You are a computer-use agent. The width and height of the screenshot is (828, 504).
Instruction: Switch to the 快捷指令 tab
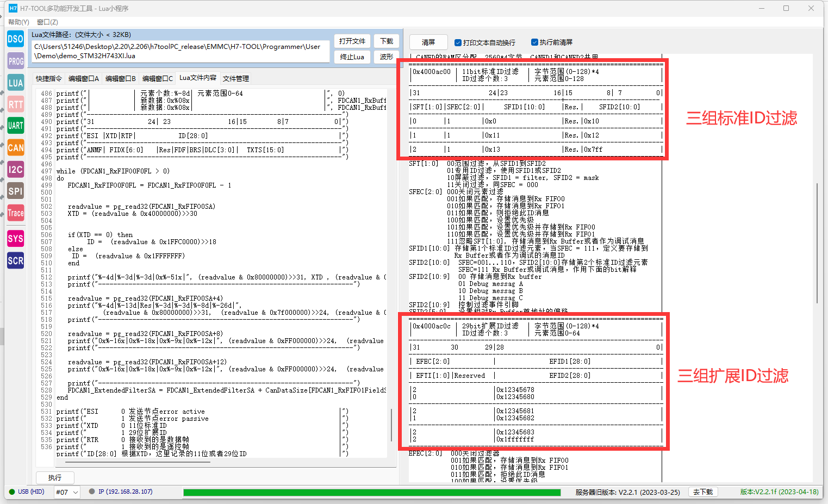coord(49,79)
